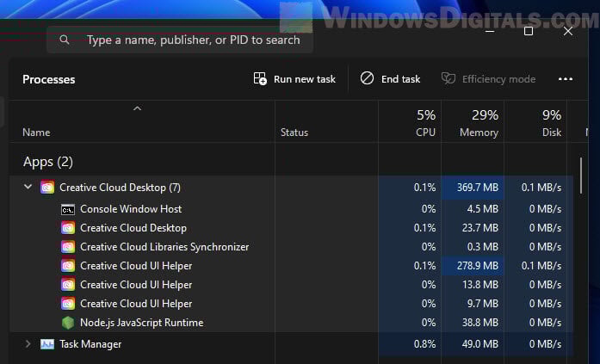The width and height of the screenshot is (600, 364).
Task: Select the Node.js JavaScript Runtime row
Action: pos(291,323)
